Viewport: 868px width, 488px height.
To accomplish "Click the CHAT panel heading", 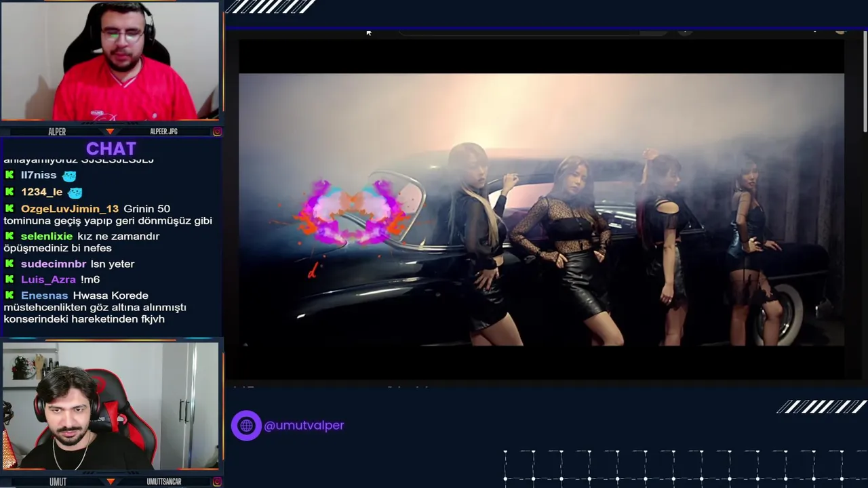I will [x=111, y=148].
